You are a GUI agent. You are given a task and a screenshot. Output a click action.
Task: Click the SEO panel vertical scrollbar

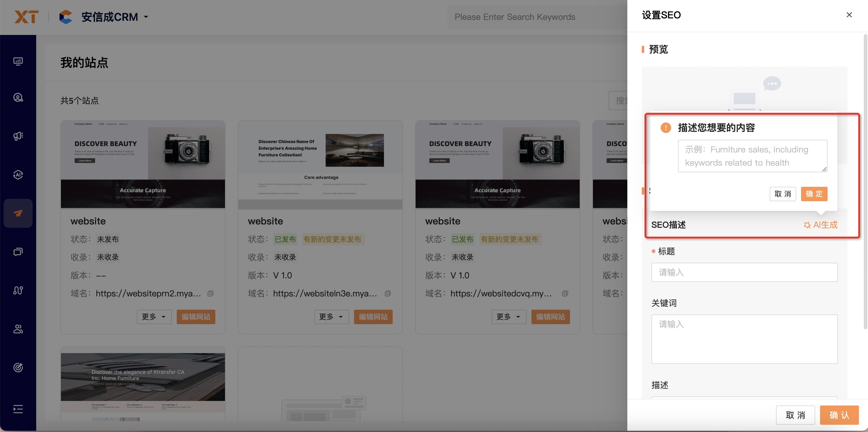tap(865, 182)
